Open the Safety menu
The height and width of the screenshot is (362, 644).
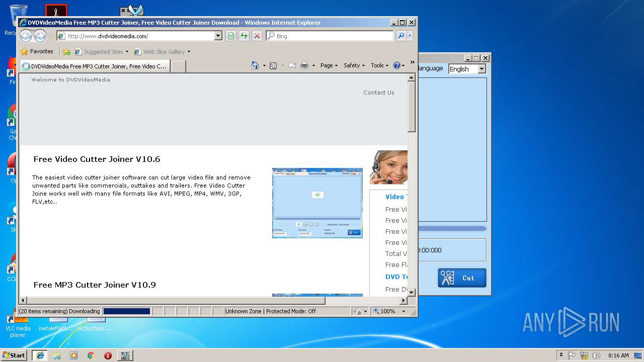pos(354,65)
